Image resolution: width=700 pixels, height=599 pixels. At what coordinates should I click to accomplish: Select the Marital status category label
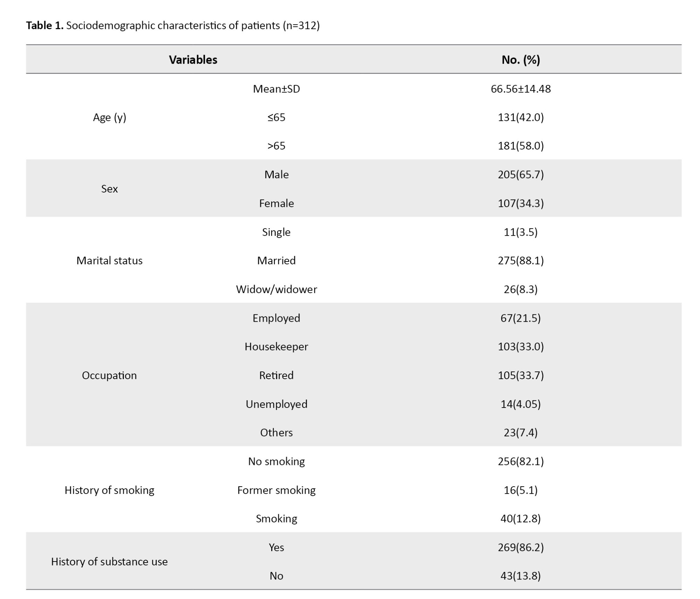(109, 260)
